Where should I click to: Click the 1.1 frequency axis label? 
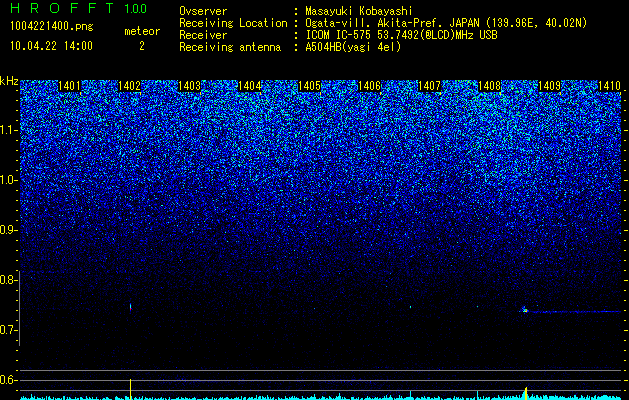(x=9, y=130)
